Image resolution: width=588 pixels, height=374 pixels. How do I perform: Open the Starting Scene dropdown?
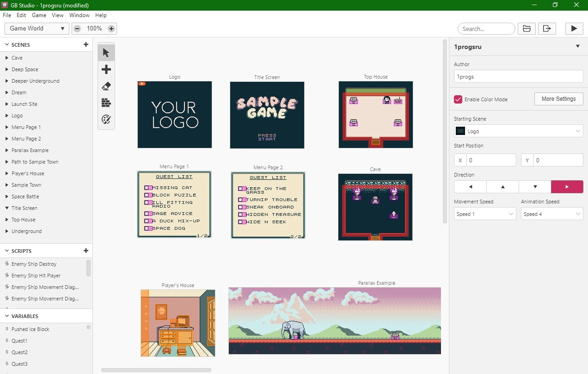click(x=519, y=131)
